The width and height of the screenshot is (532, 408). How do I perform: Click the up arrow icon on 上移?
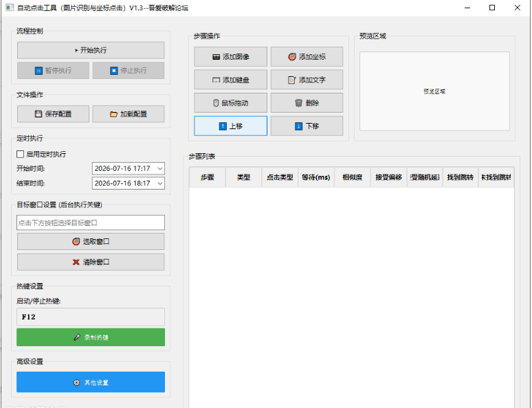223,126
